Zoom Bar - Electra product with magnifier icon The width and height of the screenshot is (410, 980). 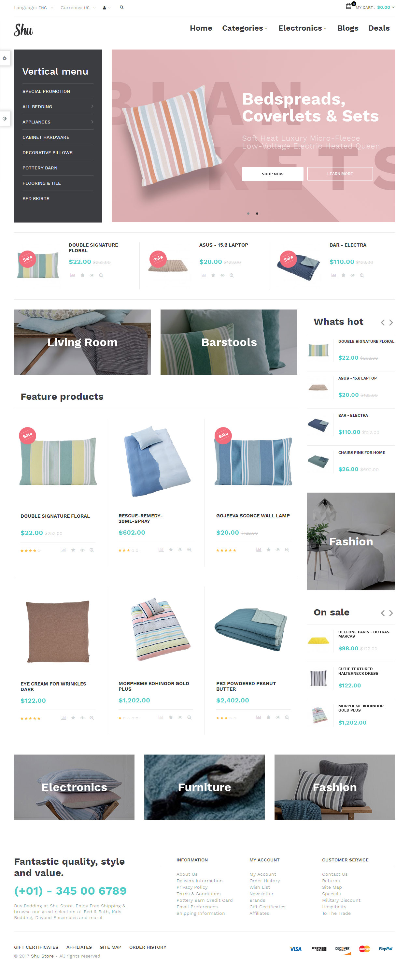pyautogui.click(x=362, y=275)
